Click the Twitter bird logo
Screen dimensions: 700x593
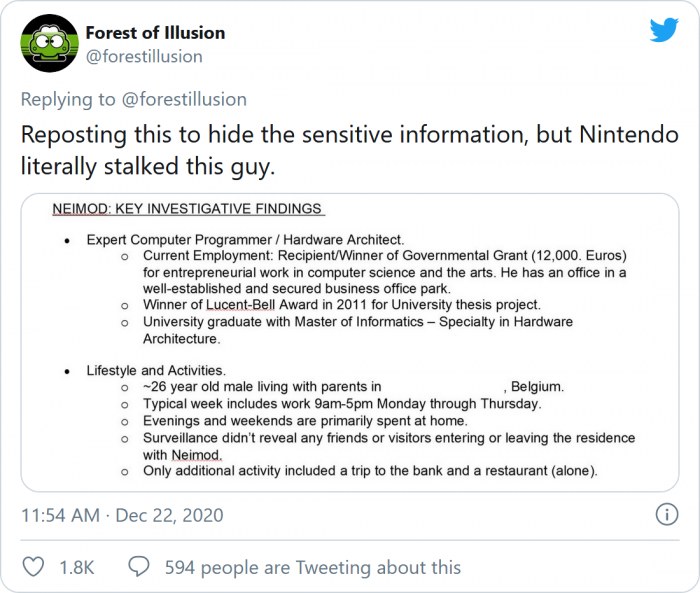tap(664, 31)
